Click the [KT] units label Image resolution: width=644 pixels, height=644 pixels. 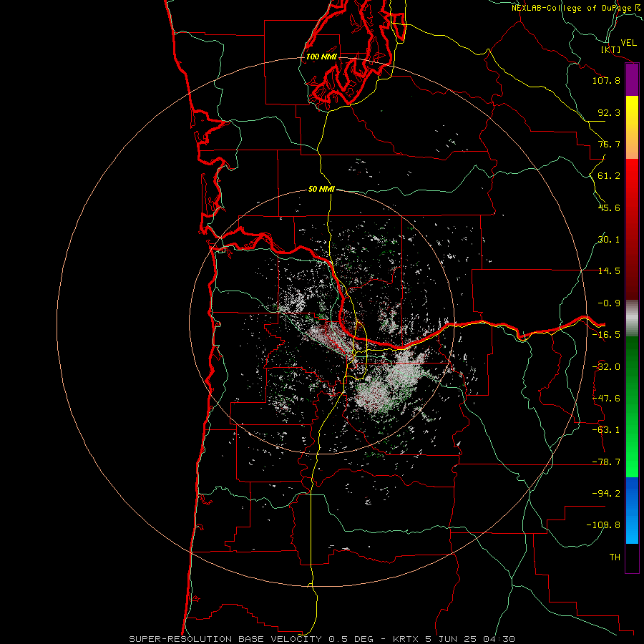[x=610, y=49]
